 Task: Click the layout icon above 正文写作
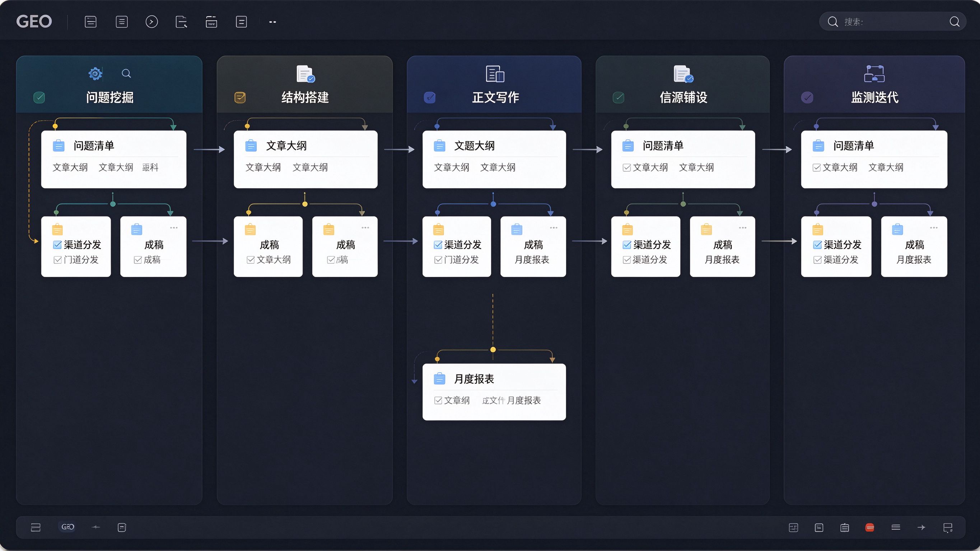tap(495, 74)
